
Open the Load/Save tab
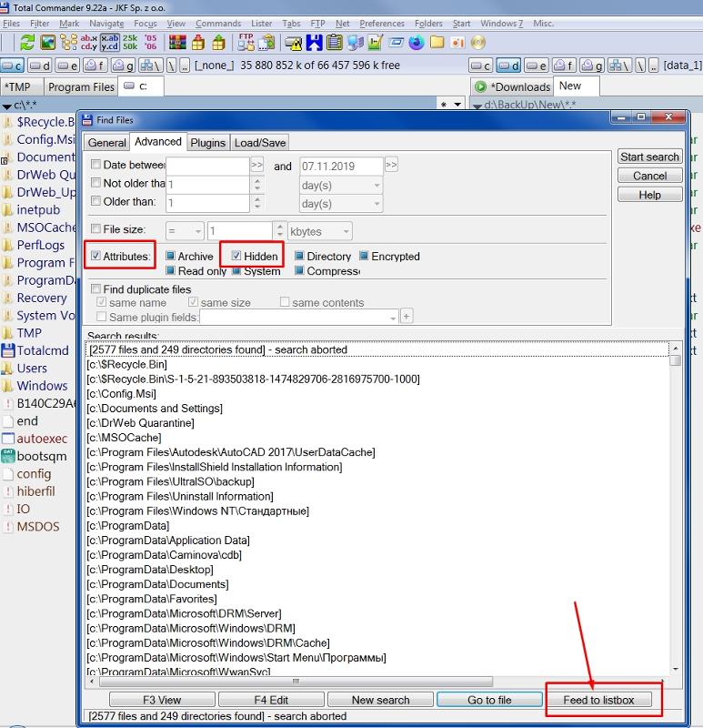(x=260, y=143)
